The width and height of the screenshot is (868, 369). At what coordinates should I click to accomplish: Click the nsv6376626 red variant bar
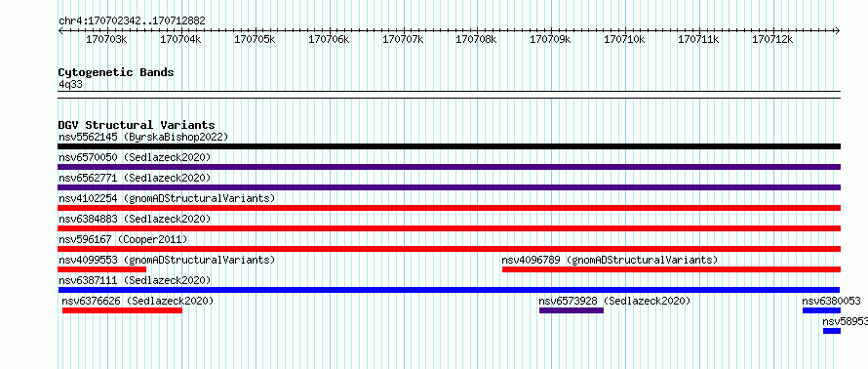[x=122, y=310]
